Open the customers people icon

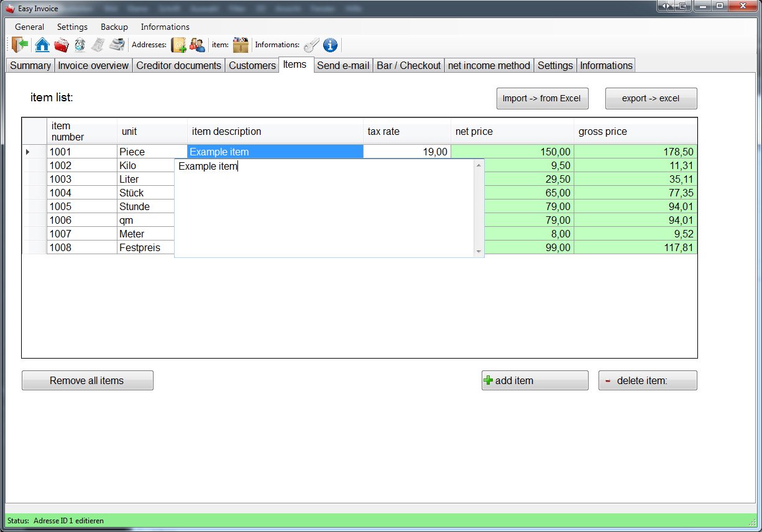(198, 45)
